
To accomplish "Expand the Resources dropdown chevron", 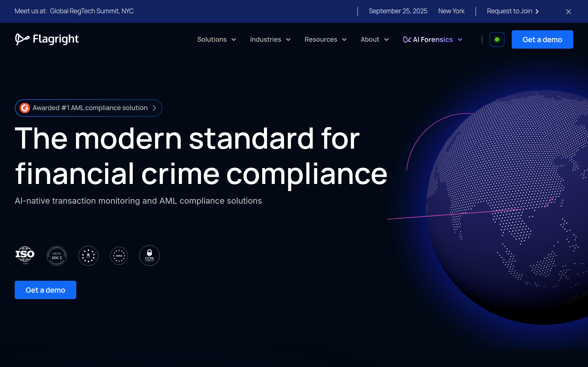I will (344, 39).
